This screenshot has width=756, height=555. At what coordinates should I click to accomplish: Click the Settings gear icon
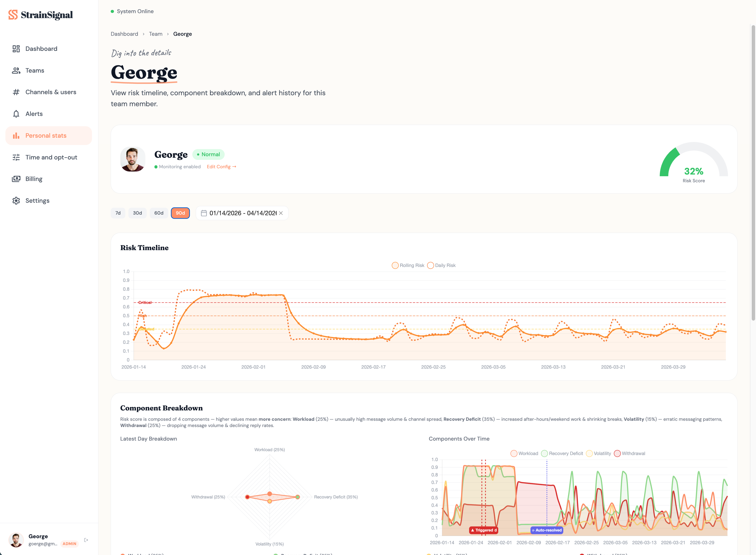pos(16,201)
